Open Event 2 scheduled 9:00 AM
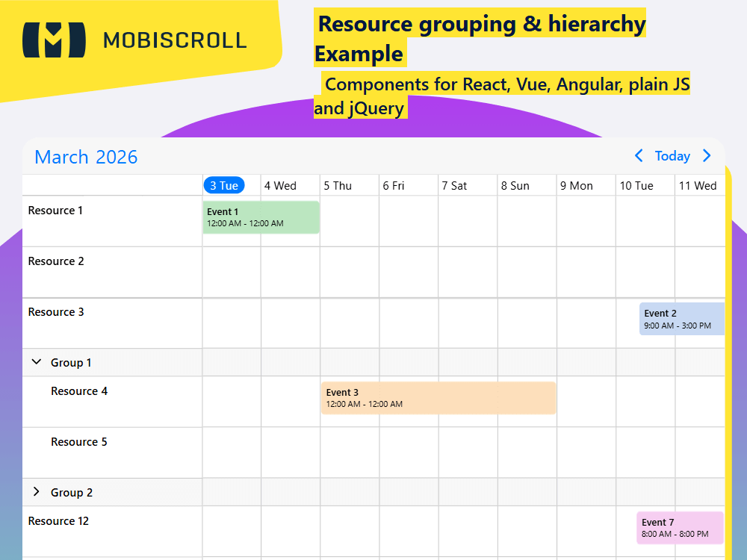The image size is (747, 560). coord(681,319)
